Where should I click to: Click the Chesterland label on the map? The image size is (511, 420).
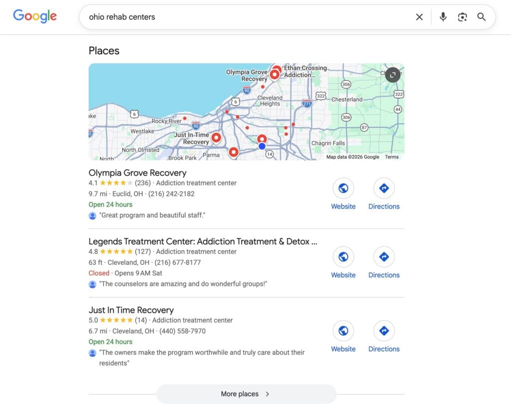point(347,99)
